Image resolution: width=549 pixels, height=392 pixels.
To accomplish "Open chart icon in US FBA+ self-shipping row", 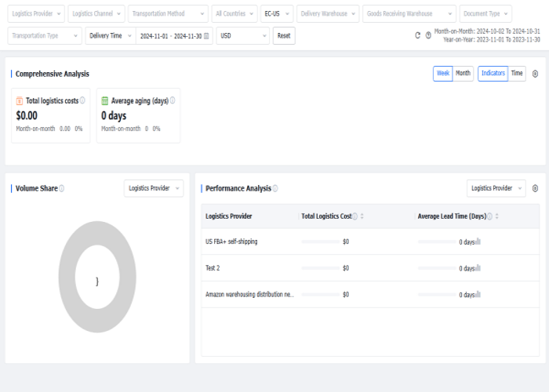I will click(x=478, y=241).
